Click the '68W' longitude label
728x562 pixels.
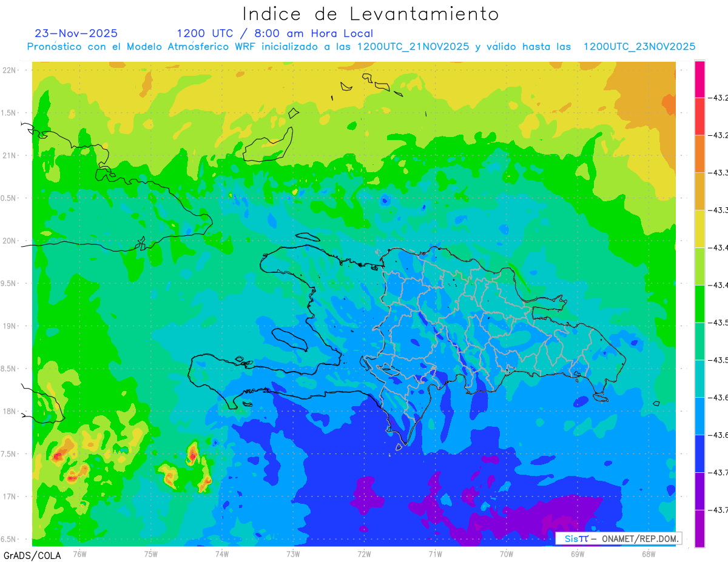pyautogui.click(x=649, y=554)
